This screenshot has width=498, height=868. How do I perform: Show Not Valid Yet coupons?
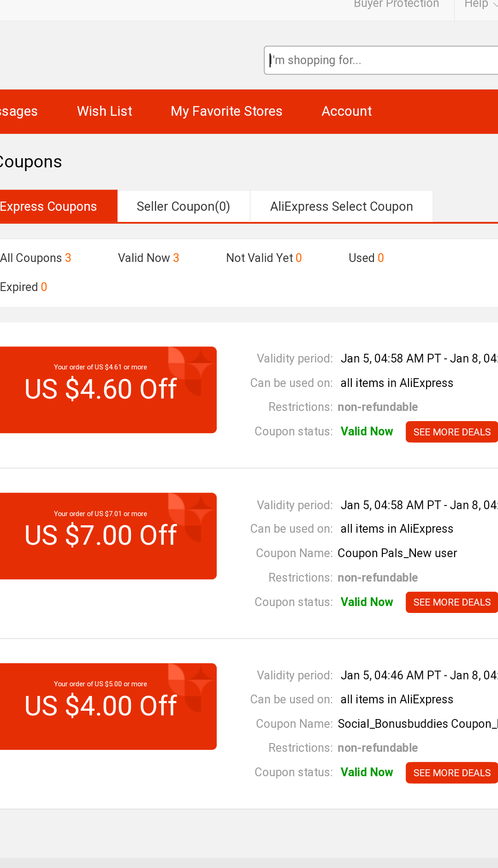pos(264,258)
